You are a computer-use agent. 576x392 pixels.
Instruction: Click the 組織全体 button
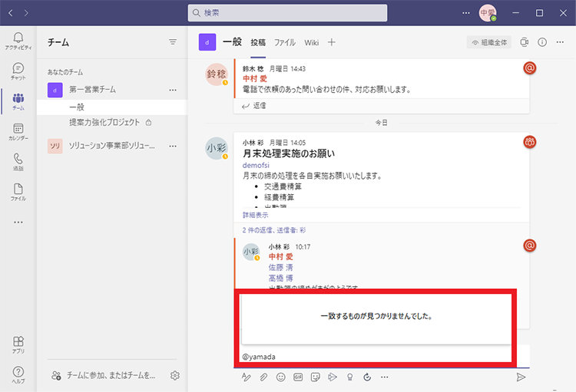(489, 43)
